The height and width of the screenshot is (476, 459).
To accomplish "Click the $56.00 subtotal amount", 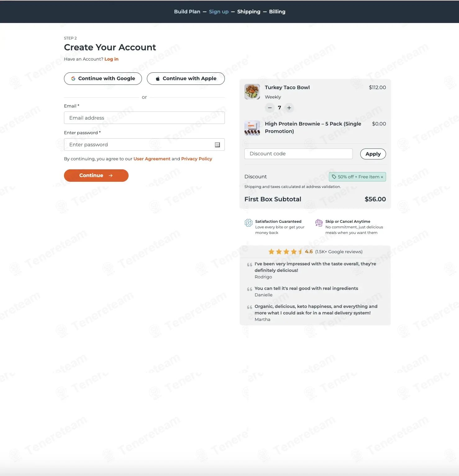I will [375, 199].
